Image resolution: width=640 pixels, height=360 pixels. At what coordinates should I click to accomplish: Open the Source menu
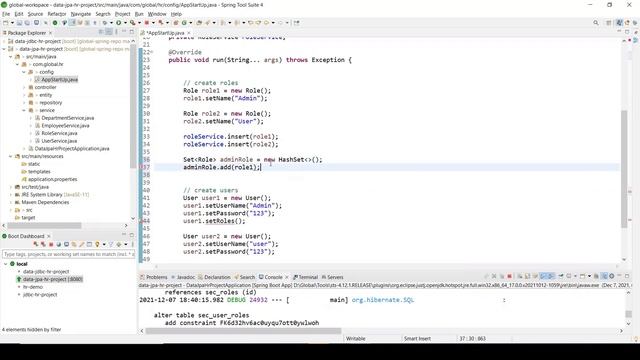pos(35,14)
